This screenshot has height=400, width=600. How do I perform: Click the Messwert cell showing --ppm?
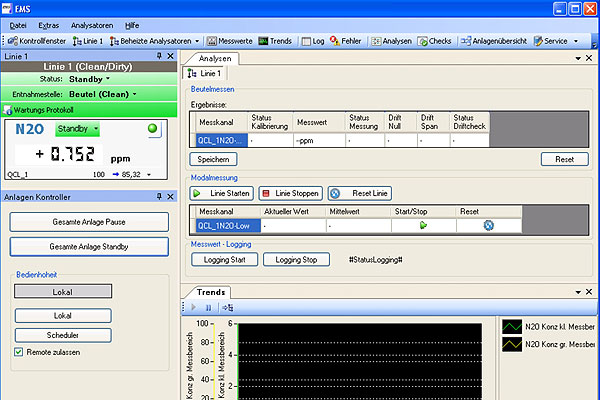click(317, 141)
